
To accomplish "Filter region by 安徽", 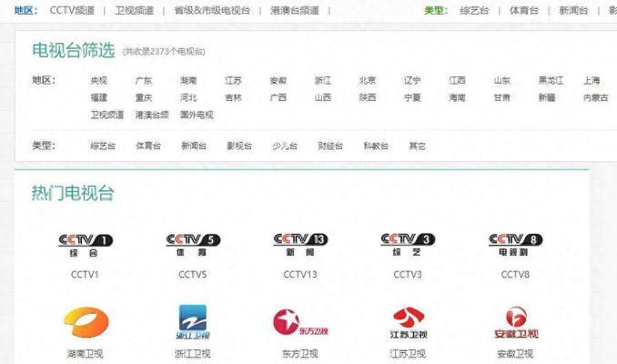I will point(278,80).
